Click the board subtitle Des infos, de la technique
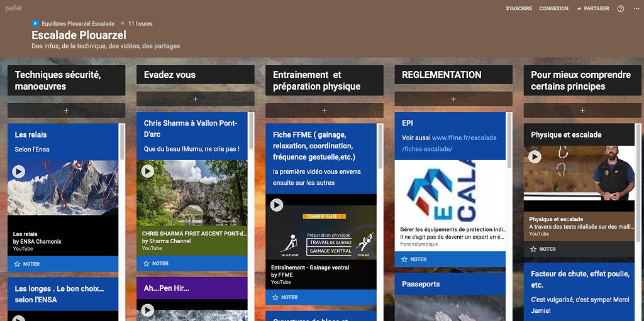This screenshot has width=644, height=321. [x=106, y=46]
